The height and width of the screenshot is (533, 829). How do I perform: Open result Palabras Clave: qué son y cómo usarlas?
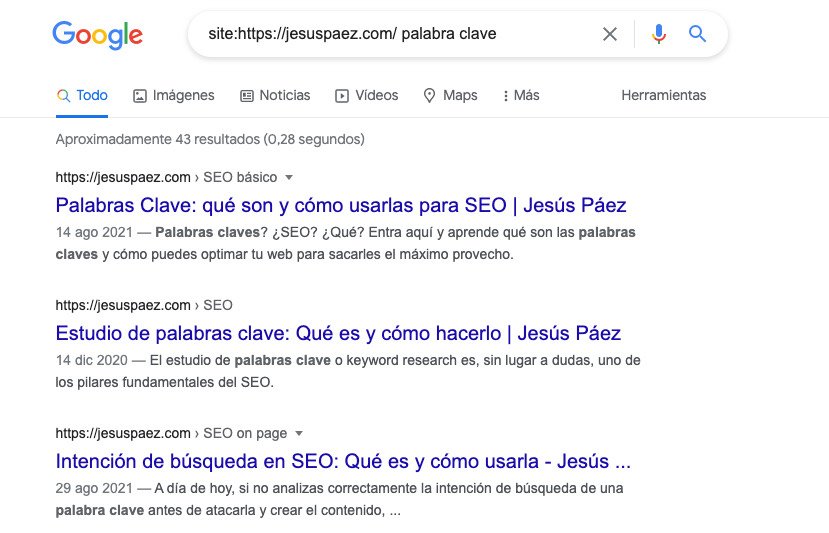(x=341, y=205)
